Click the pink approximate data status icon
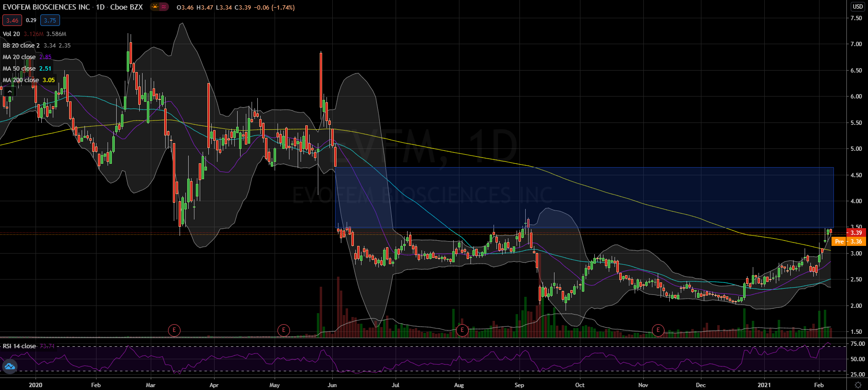 pyautogui.click(x=164, y=7)
